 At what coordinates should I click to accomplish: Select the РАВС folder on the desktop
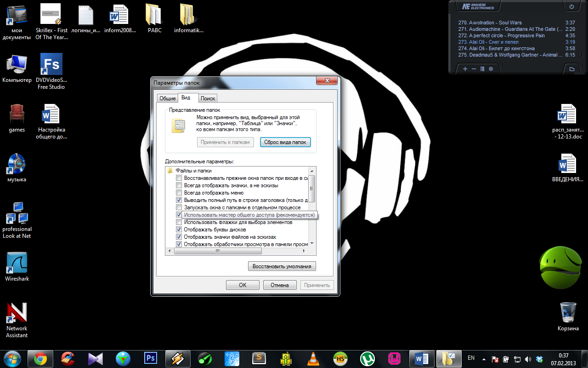tap(155, 19)
